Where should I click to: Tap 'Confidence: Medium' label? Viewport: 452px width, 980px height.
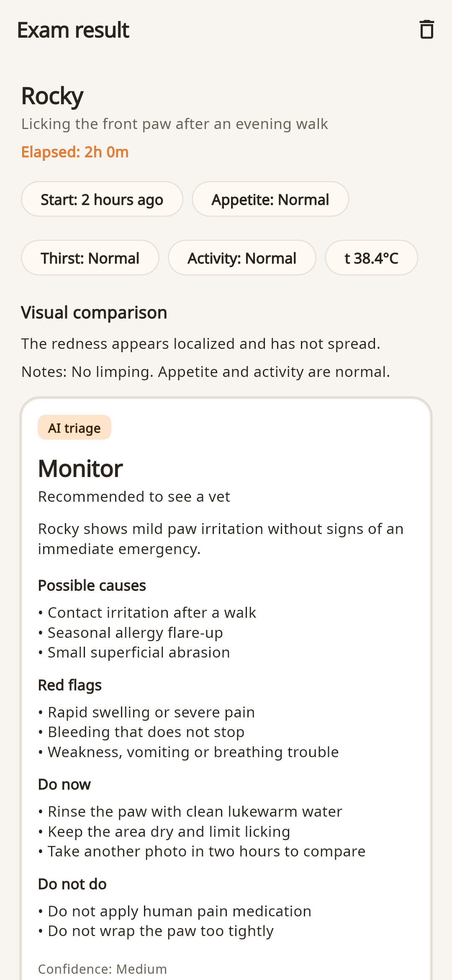tap(103, 969)
